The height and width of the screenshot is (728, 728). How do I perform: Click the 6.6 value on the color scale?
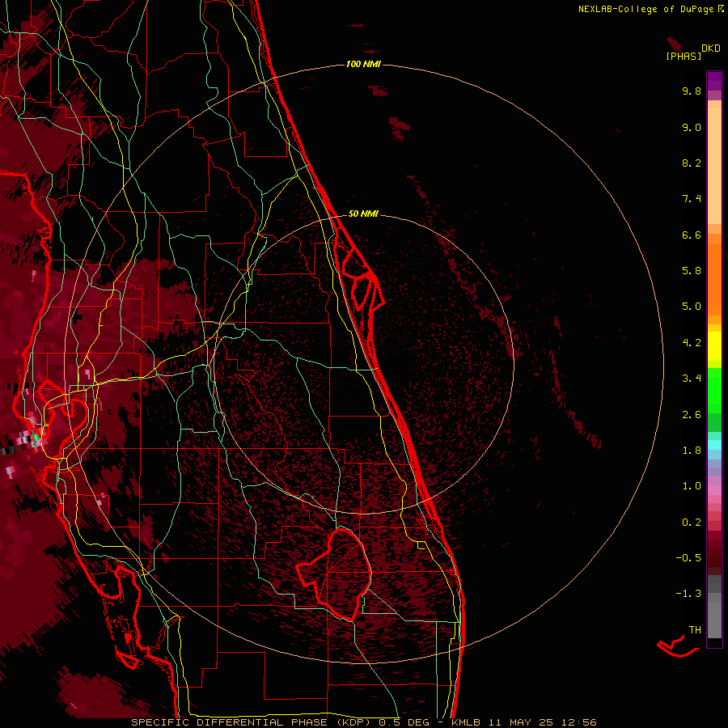[692, 235]
